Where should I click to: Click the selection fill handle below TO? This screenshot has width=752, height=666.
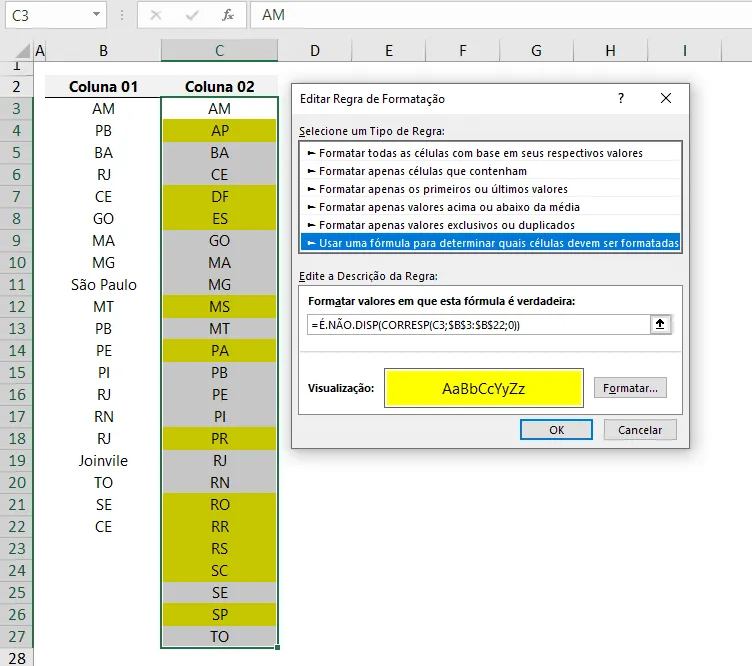click(278, 648)
